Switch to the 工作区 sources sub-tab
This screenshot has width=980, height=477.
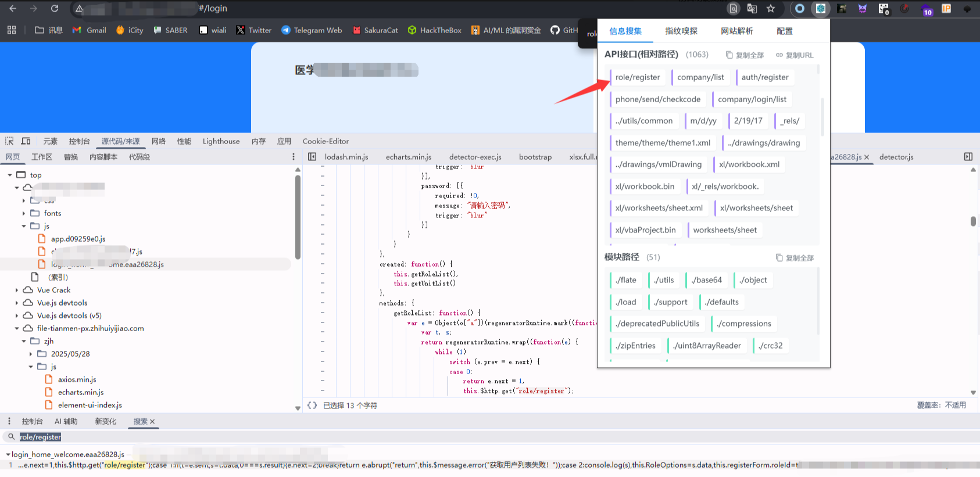point(42,157)
